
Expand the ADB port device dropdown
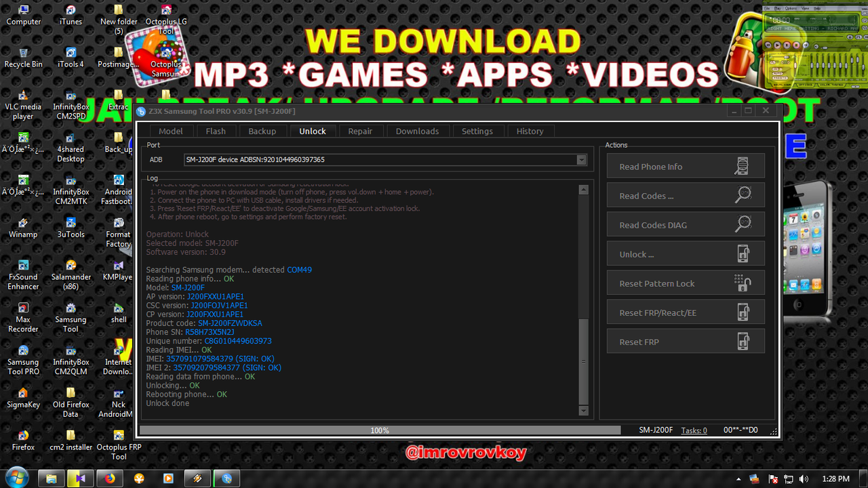581,160
